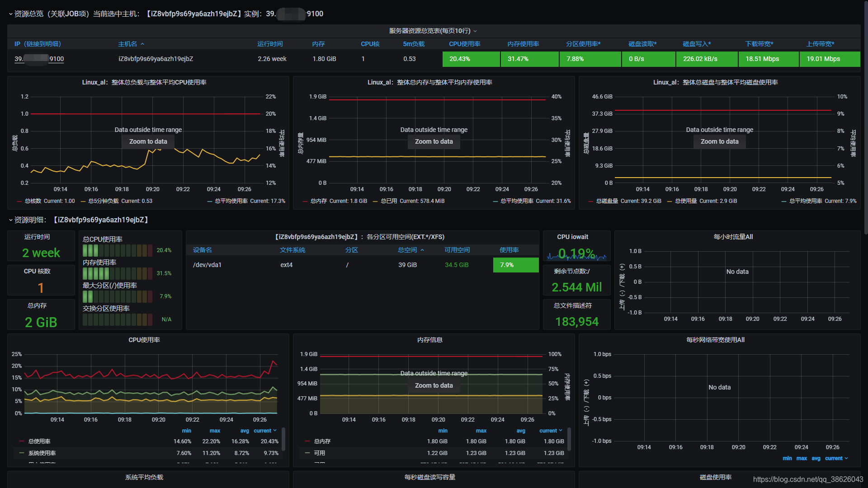Sort by 下载带宽* column header

(x=759, y=44)
